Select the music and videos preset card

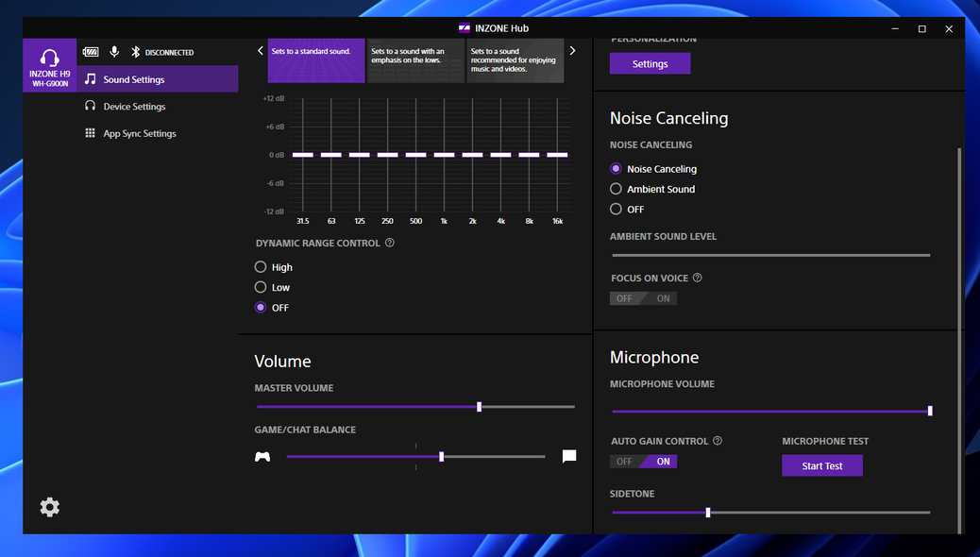[x=515, y=60]
